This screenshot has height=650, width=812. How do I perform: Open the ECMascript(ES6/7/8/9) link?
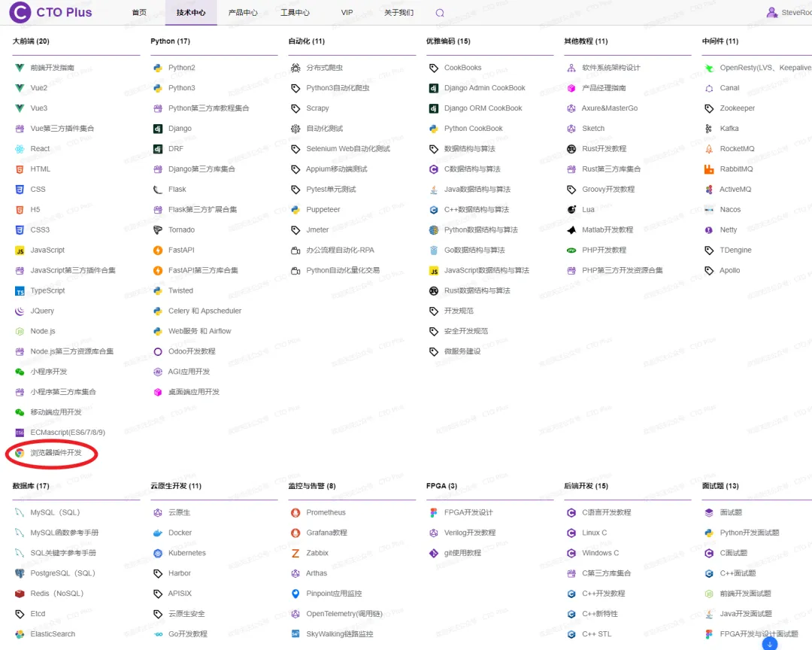tap(68, 433)
